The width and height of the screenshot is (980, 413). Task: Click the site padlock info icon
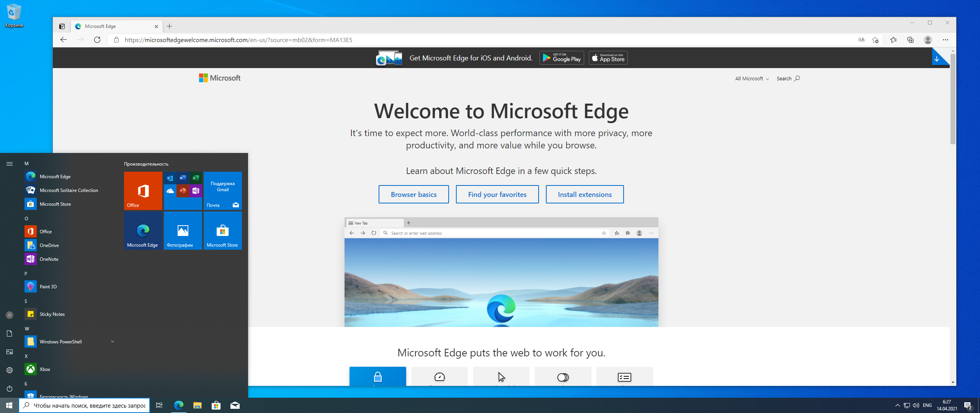point(116,40)
